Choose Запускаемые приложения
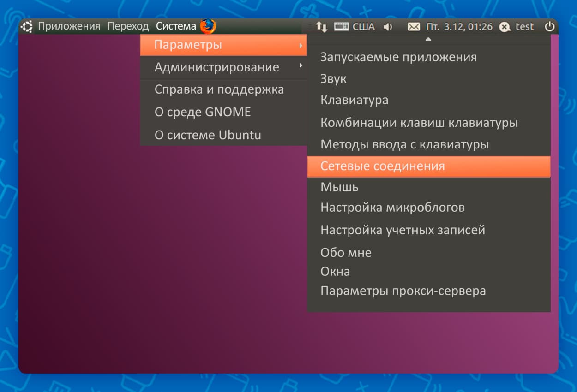Screen dimensions: 577x392 (x=398, y=57)
